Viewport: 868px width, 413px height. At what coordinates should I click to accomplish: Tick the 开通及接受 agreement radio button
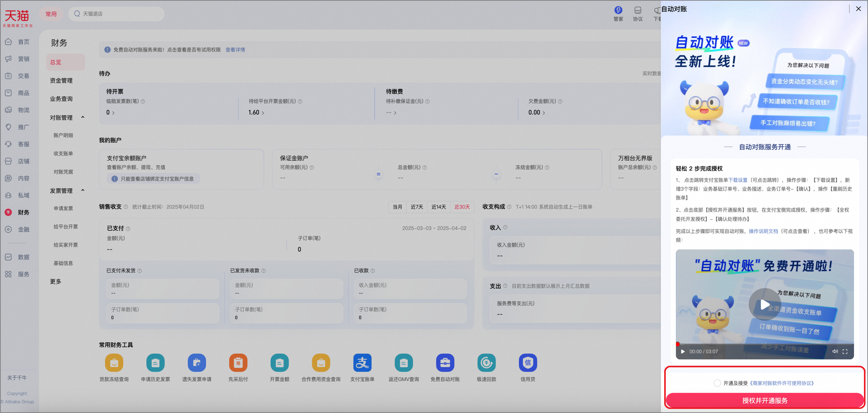(x=717, y=383)
